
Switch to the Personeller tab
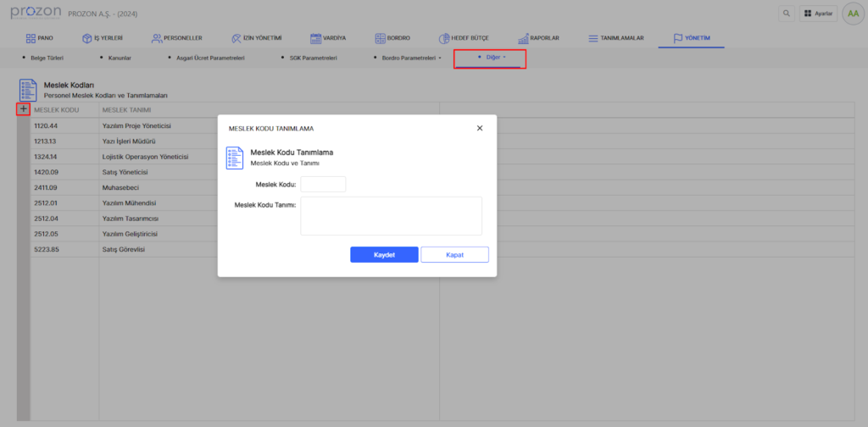(x=176, y=38)
